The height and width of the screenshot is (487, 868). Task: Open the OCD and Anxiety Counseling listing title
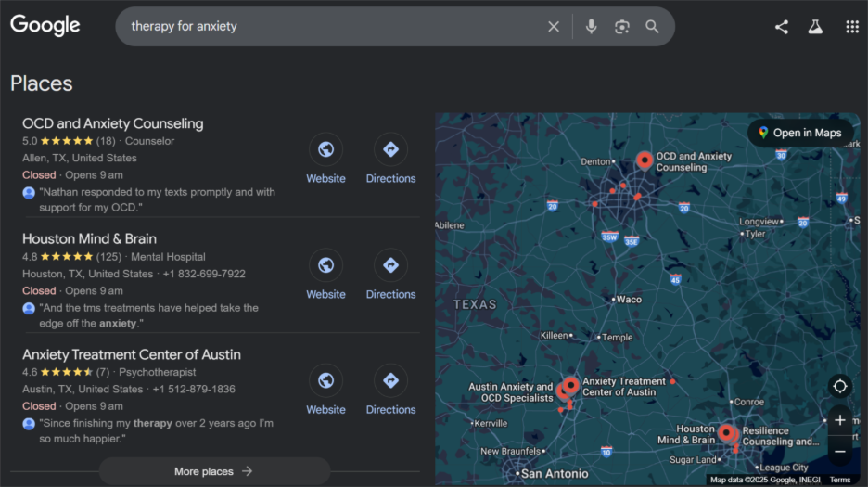tap(113, 123)
